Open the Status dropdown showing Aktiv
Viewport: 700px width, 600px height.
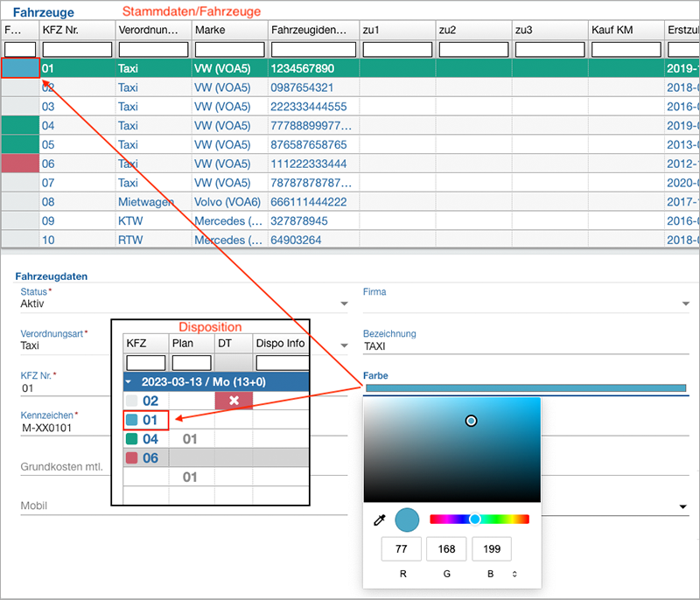tap(343, 304)
